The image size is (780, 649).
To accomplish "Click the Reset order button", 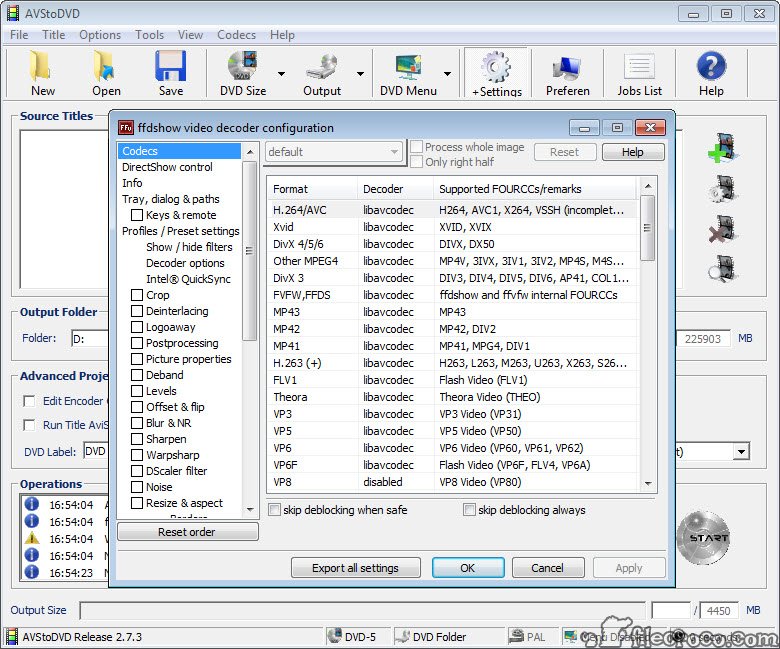I will pos(188,532).
